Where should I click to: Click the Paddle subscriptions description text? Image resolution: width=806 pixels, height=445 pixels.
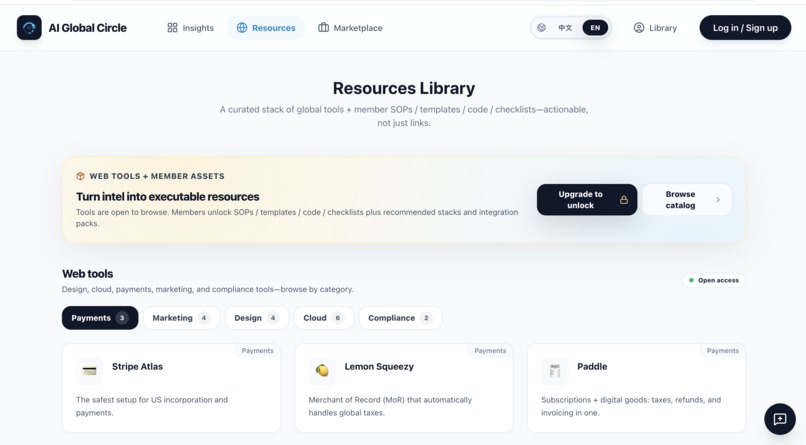[x=631, y=406]
